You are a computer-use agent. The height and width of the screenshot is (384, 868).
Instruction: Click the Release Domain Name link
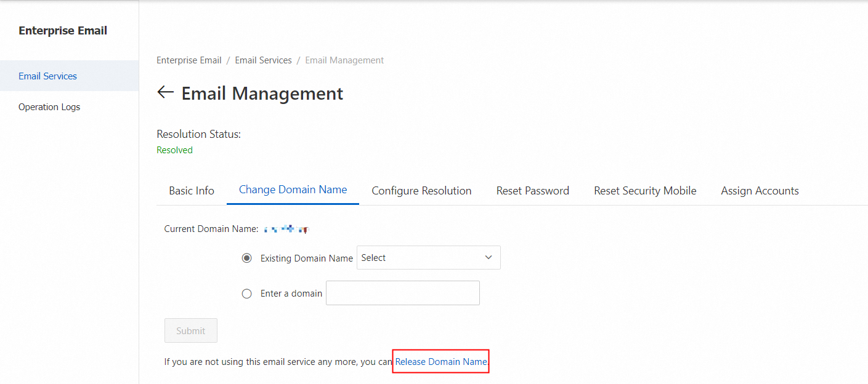pyautogui.click(x=441, y=362)
